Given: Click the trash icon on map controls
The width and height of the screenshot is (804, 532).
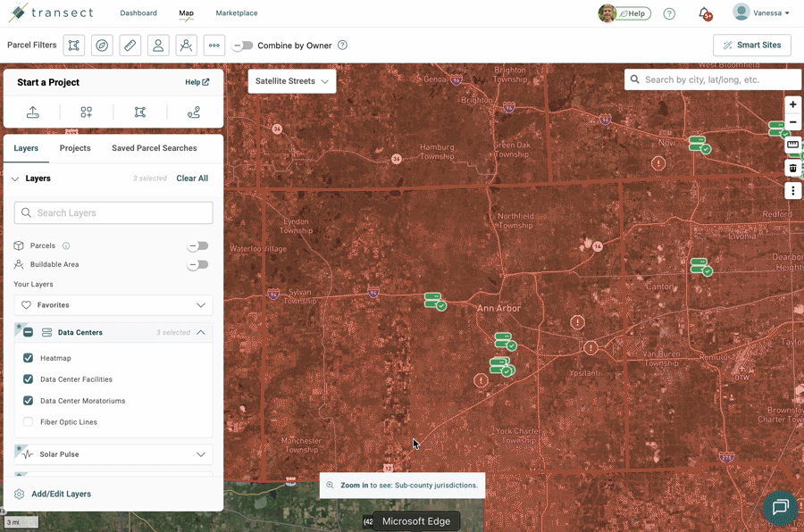Looking at the screenshot, I should [x=792, y=168].
